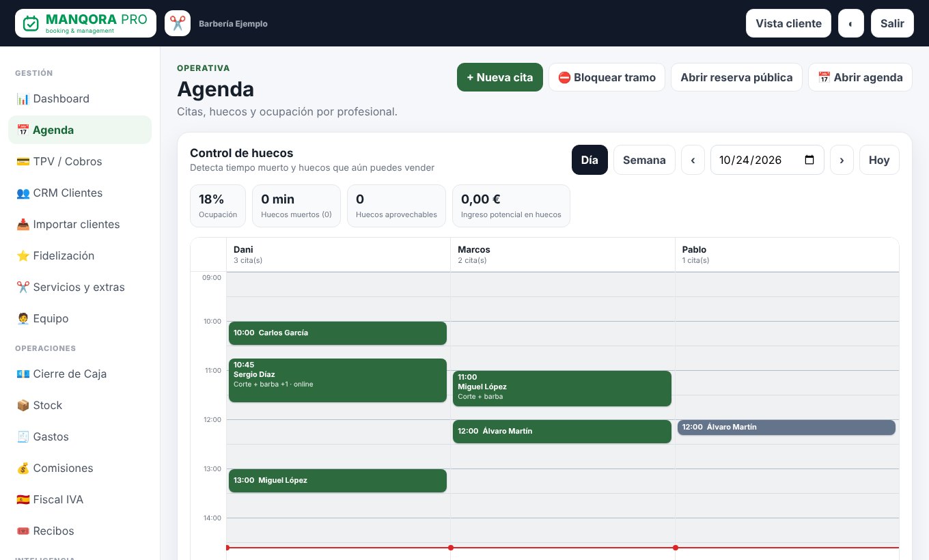Click the Pablo column header
The image size is (929, 560).
tap(787, 255)
